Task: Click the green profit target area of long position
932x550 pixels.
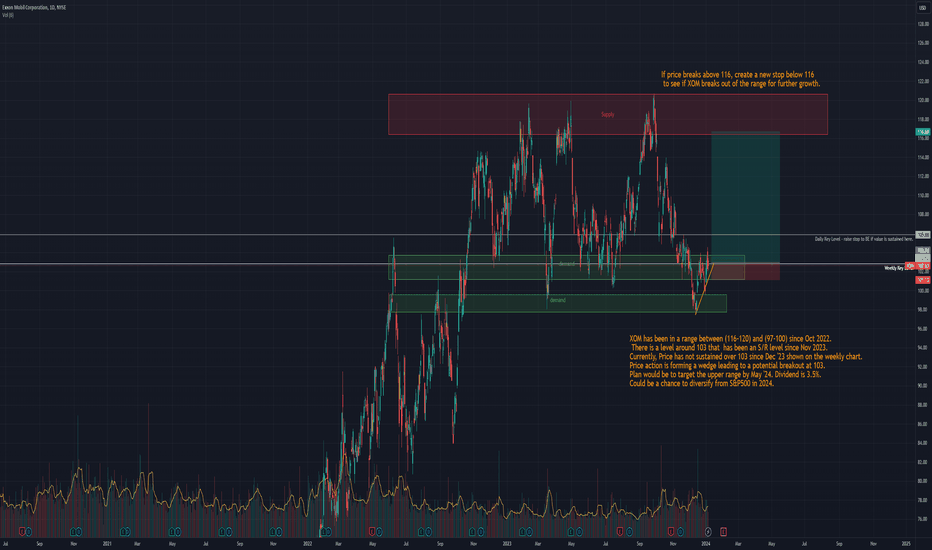Action: click(x=745, y=197)
